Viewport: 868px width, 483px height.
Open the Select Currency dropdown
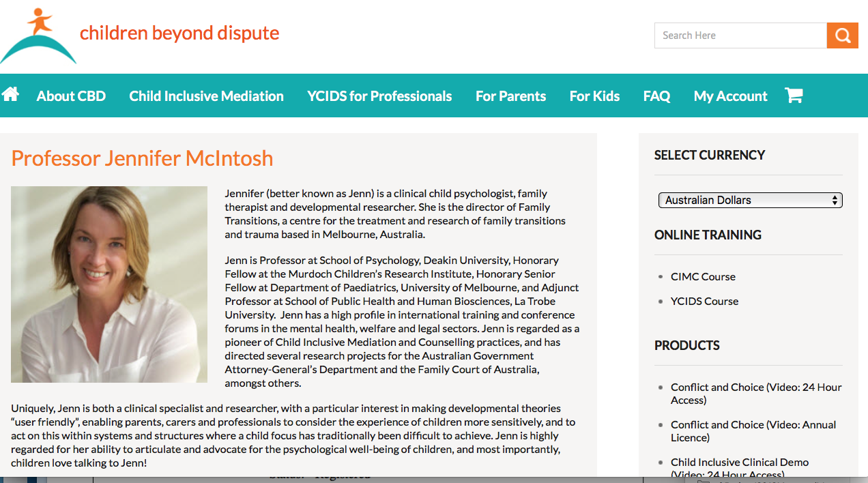tap(749, 200)
